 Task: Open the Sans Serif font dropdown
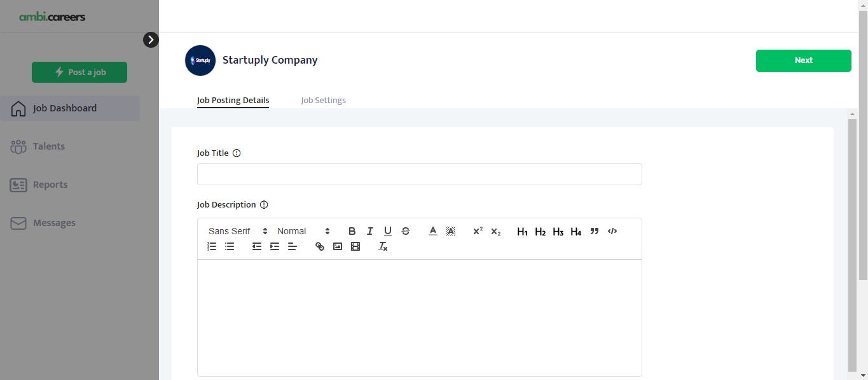[x=238, y=231]
